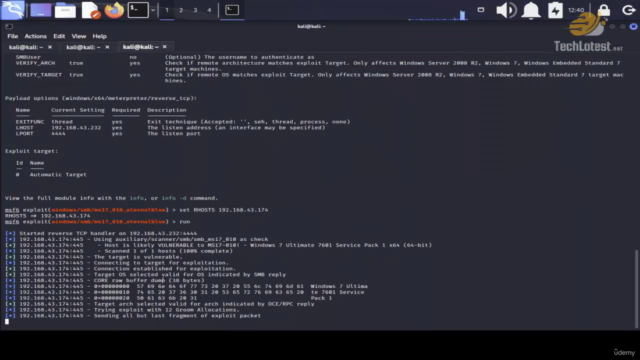Open the volume control icon
This screenshot has width=640, height=360.
tap(506, 10)
